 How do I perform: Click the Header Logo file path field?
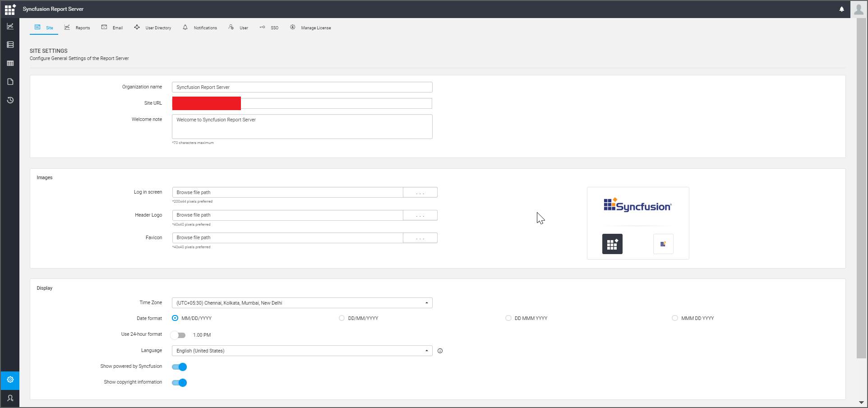[x=287, y=215]
